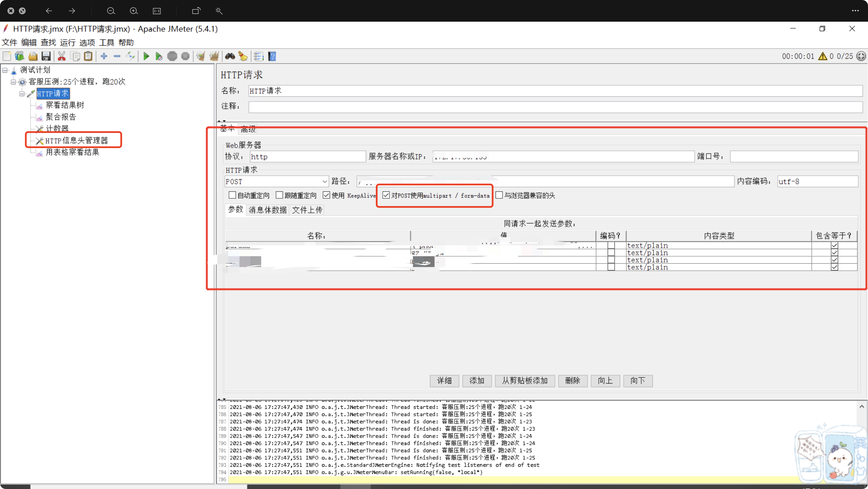
Task: Toggle the 自动重定向 checkbox
Action: pyautogui.click(x=232, y=195)
